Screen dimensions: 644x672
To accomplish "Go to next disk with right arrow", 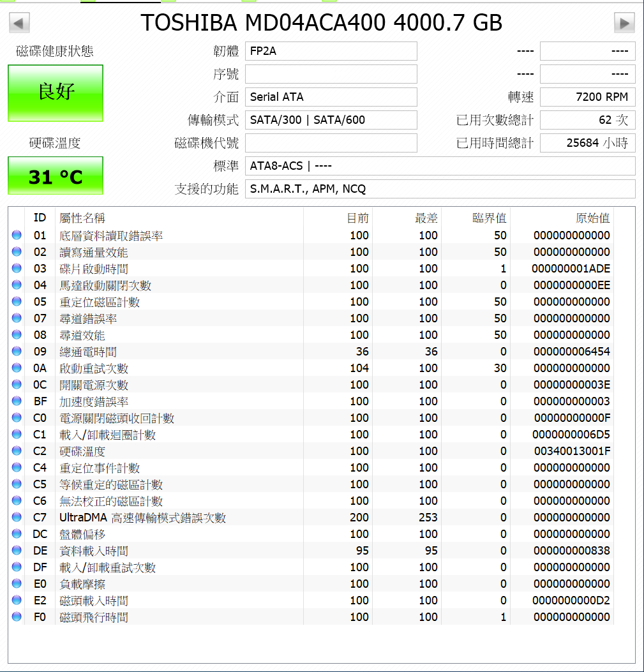I will click(x=624, y=23).
